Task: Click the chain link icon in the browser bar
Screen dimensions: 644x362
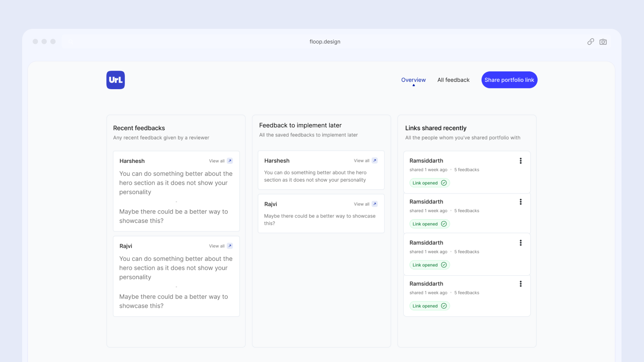Action: 591,42
